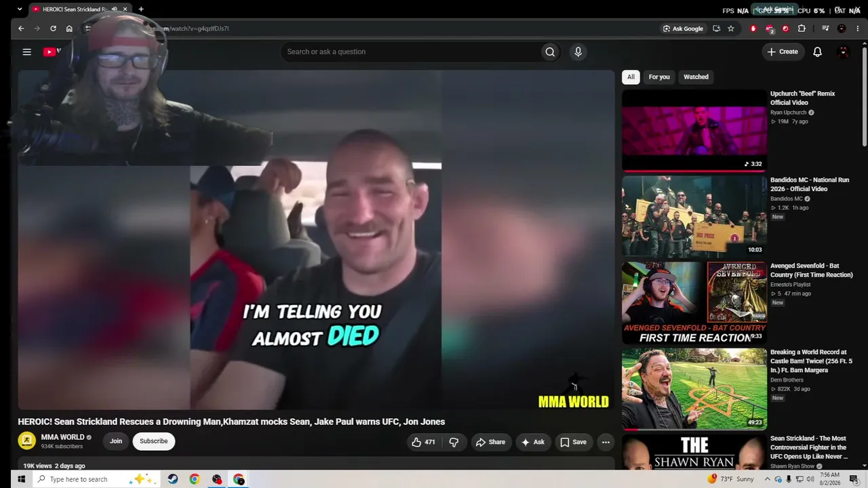Open the tab search dropdown arrow
This screenshot has height=488, width=868.
(19, 9)
